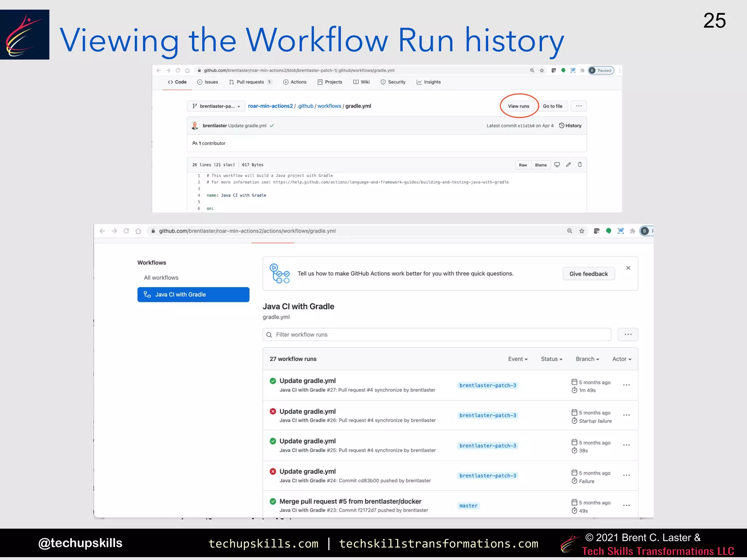Open the Issues tab
This screenshot has width=747, height=560.
pyautogui.click(x=208, y=82)
